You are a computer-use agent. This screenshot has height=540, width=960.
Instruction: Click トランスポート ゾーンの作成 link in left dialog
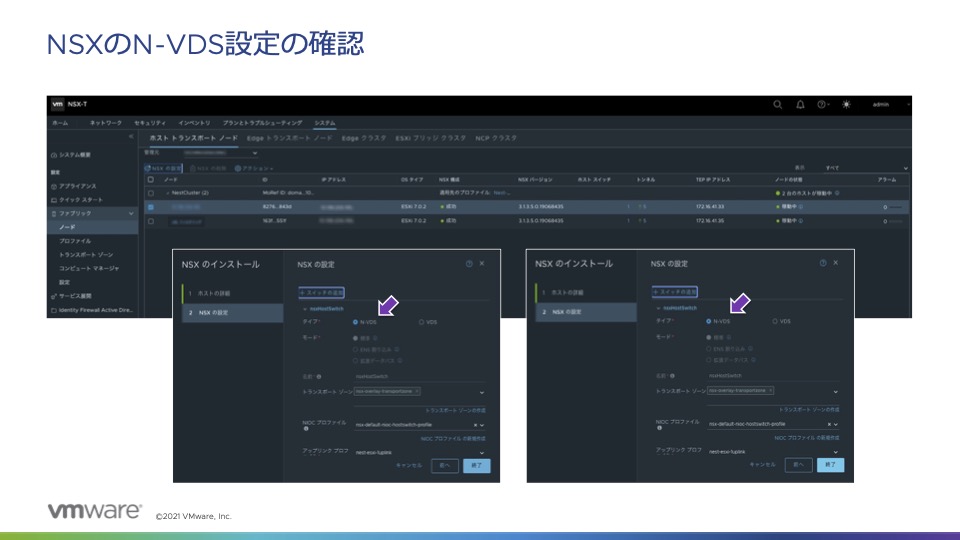456,410
